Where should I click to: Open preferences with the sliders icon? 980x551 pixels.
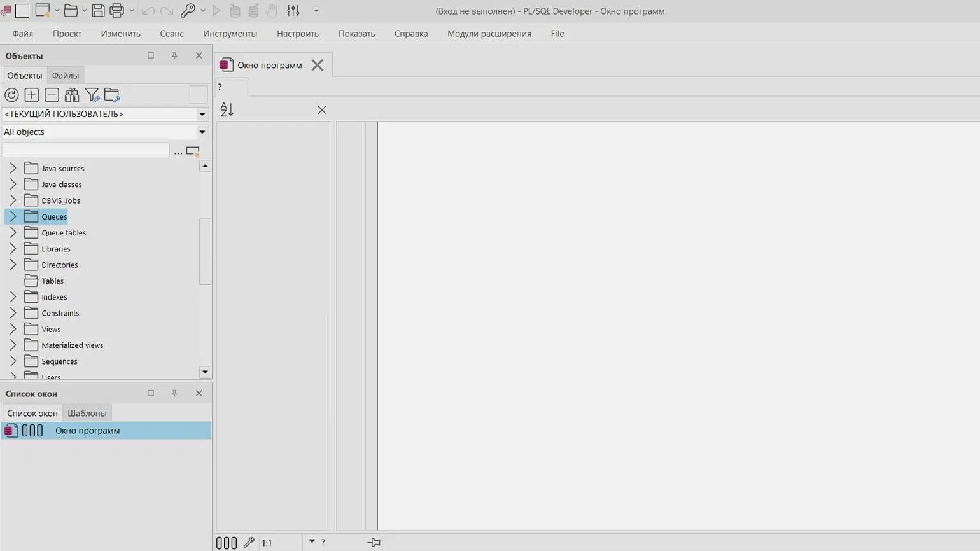click(x=293, y=11)
